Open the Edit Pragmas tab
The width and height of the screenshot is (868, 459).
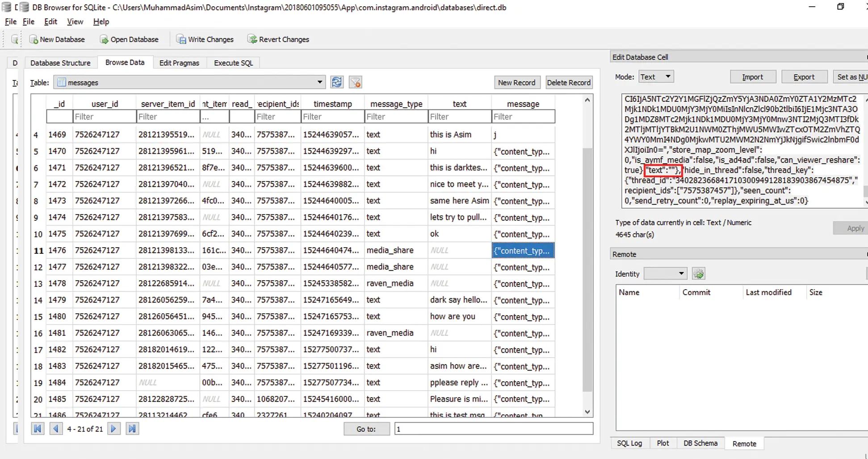(x=179, y=63)
